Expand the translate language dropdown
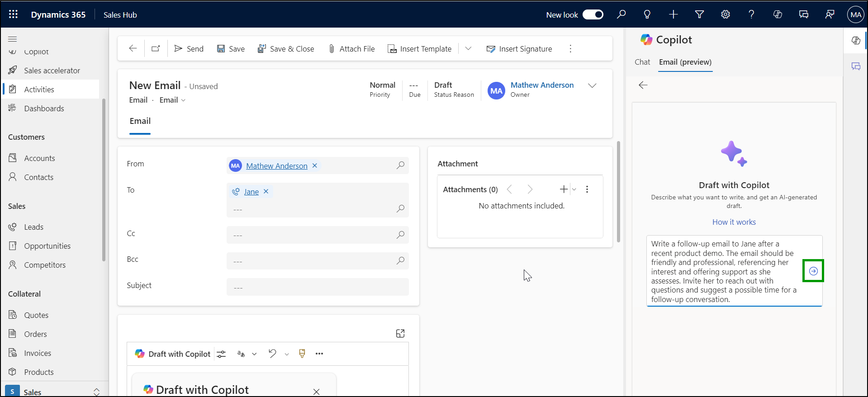 pyautogui.click(x=254, y=354)
